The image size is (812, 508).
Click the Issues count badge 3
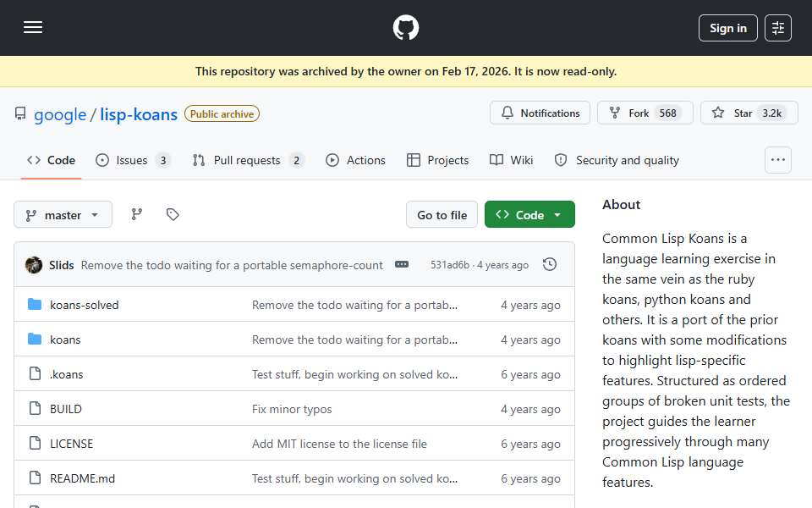(x=163, y=161)
